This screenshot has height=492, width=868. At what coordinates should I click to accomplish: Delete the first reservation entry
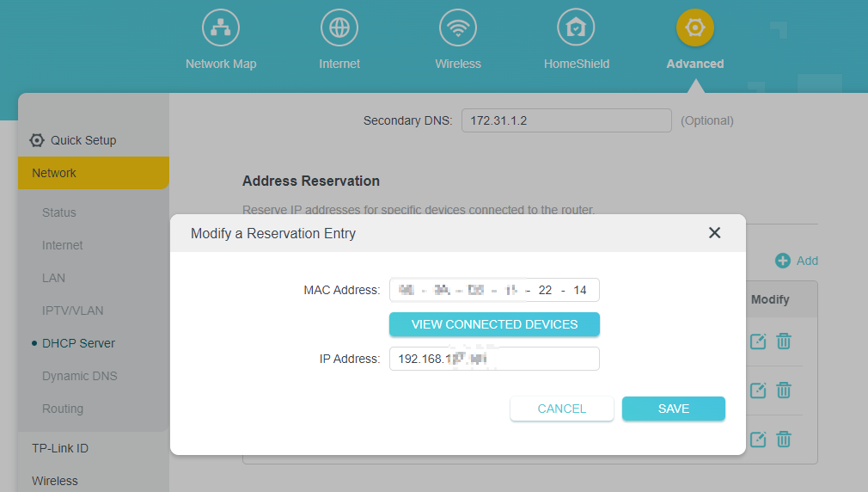pos(783,341)
